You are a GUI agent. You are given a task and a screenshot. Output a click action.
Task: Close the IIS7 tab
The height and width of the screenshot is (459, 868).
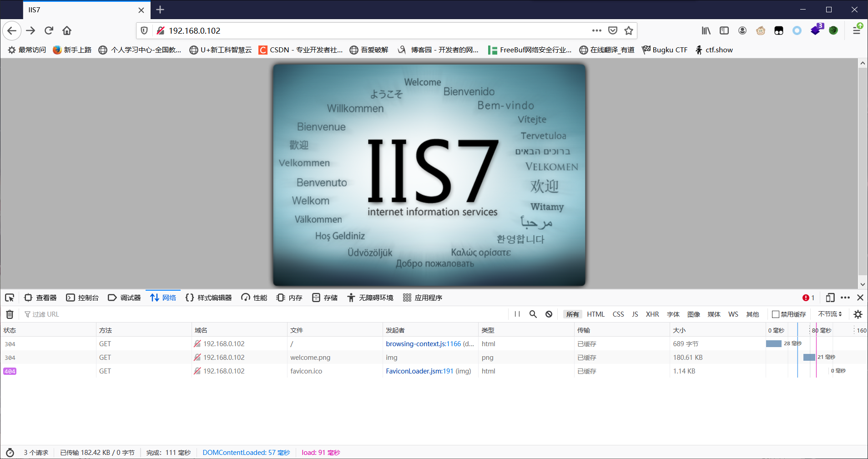tap(141, 10)
